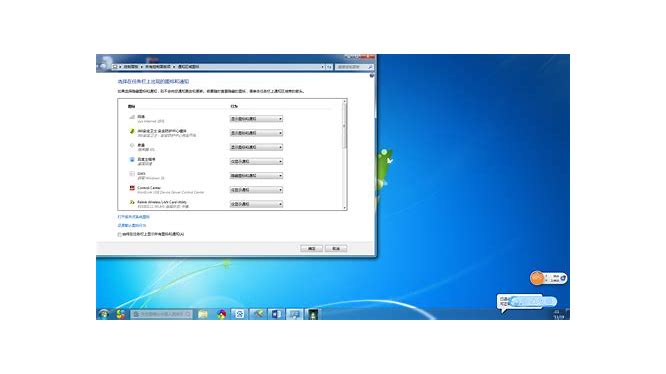This screenshot has height=374, width=666.
Task: Open the help icon below the search box
Action: click(x=372, y=76)
